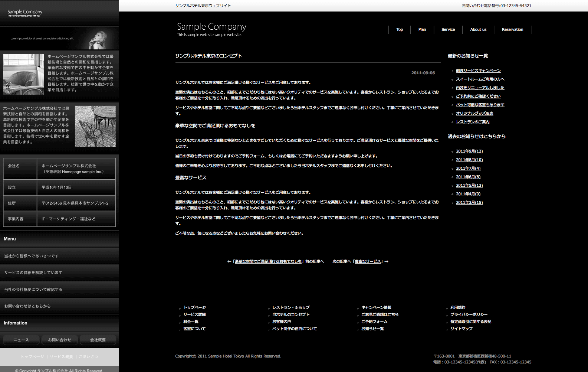
Task: Open the footer link プライバシーポリシー
Action: [x=469, y=315]
